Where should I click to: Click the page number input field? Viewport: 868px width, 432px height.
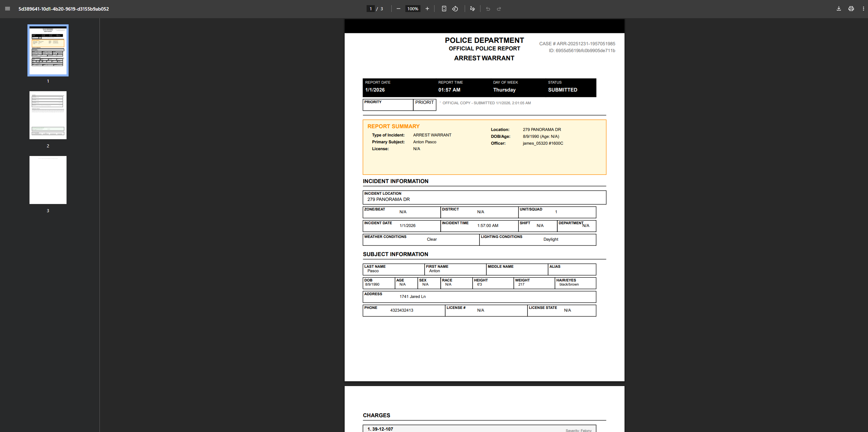point(370,9)
